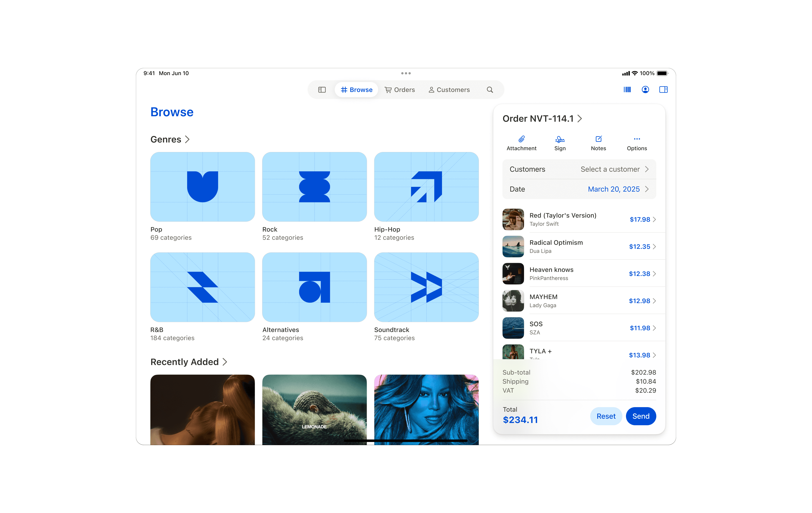Screen dimensions: 812x513
Task: Open the order Options menu
Action: [637, 143]
